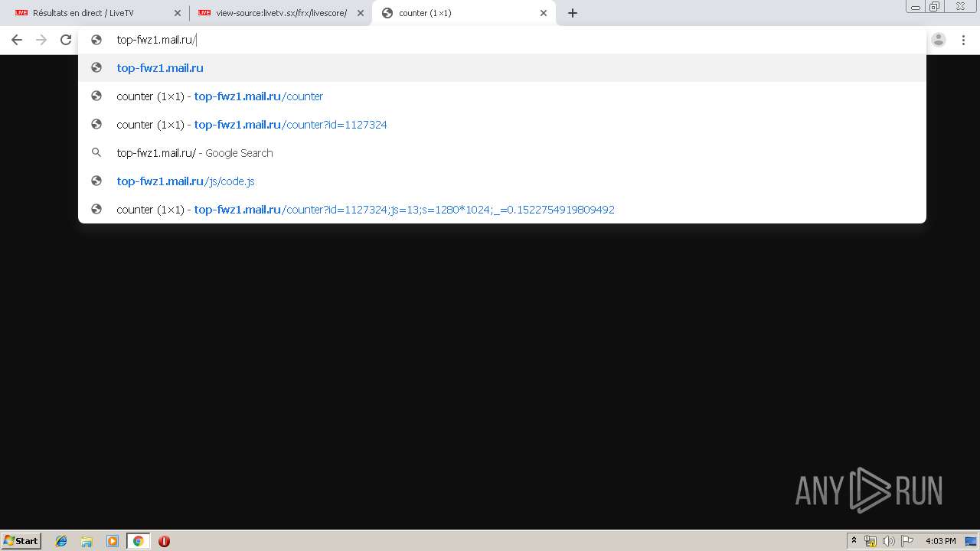The width and height of the screenshot is (980, 551).
Task: Switch to view-source:livetv.sx tab
Action: pos(280,13)
